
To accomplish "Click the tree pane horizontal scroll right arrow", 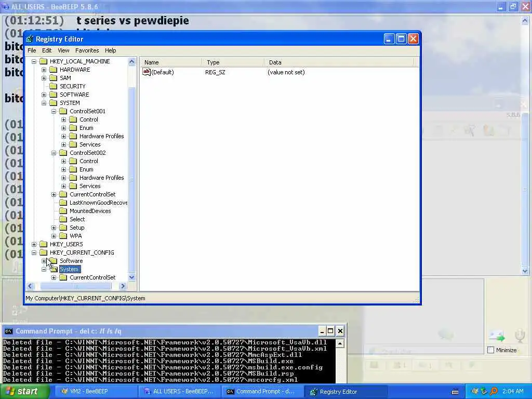I will coord(123,286).
